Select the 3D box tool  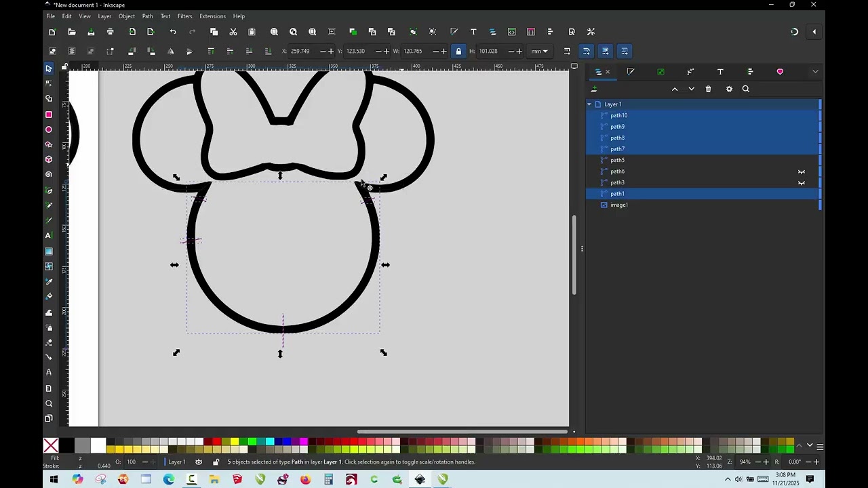click(49, 159)
